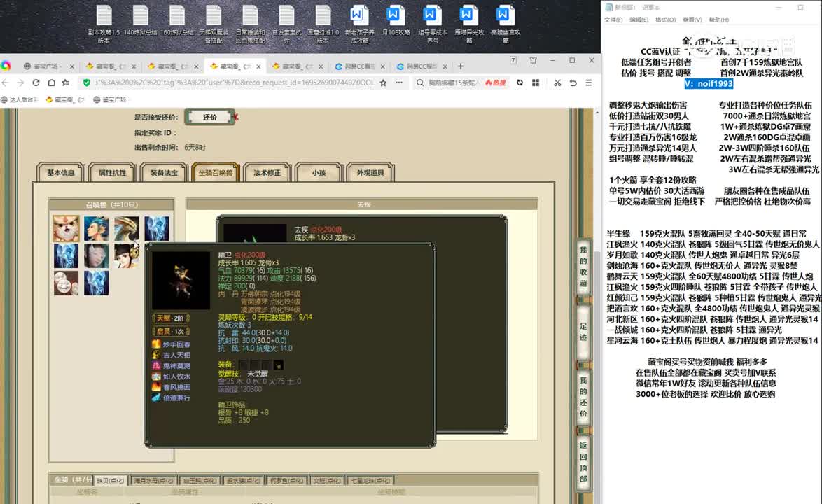This screenshot has height=504, width=822.
Task: Open WPS document 秦陵幽宫攻略
Action: (x=506, y=24)
